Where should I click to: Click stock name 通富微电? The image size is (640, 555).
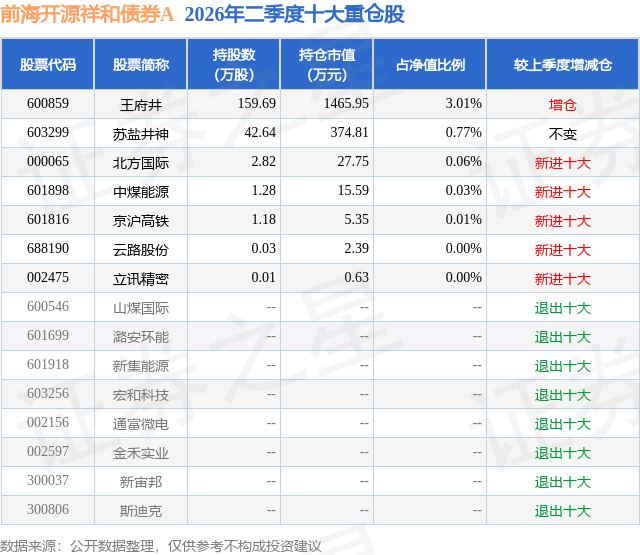click(141, 424)
